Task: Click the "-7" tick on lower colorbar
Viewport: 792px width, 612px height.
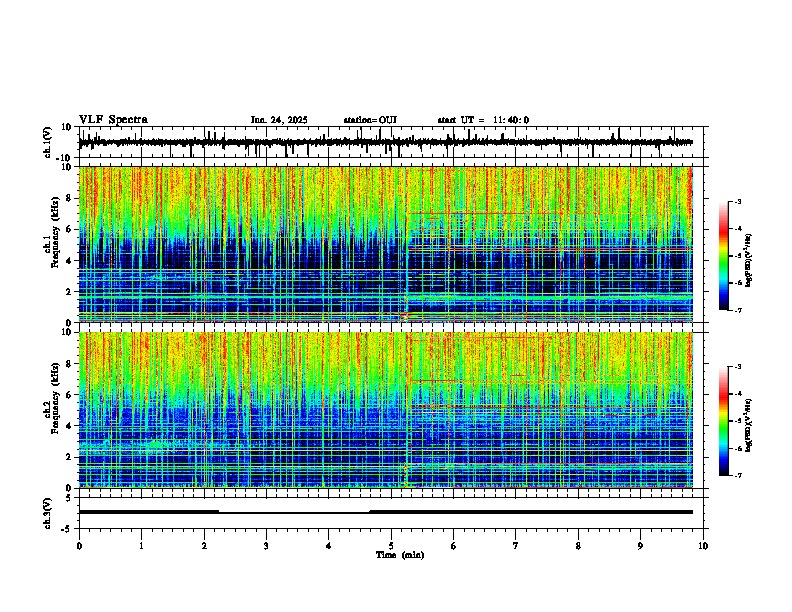Action: [737, 475]
